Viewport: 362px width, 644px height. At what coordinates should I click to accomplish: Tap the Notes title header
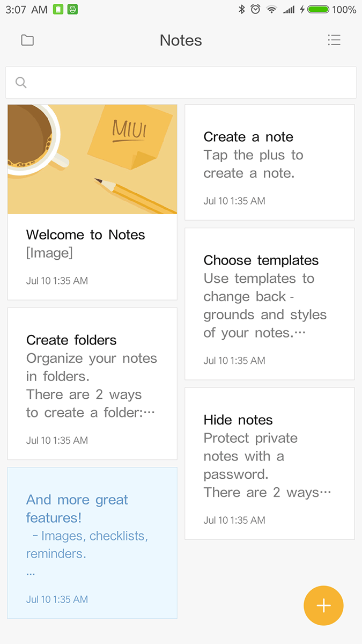[181, 40]
